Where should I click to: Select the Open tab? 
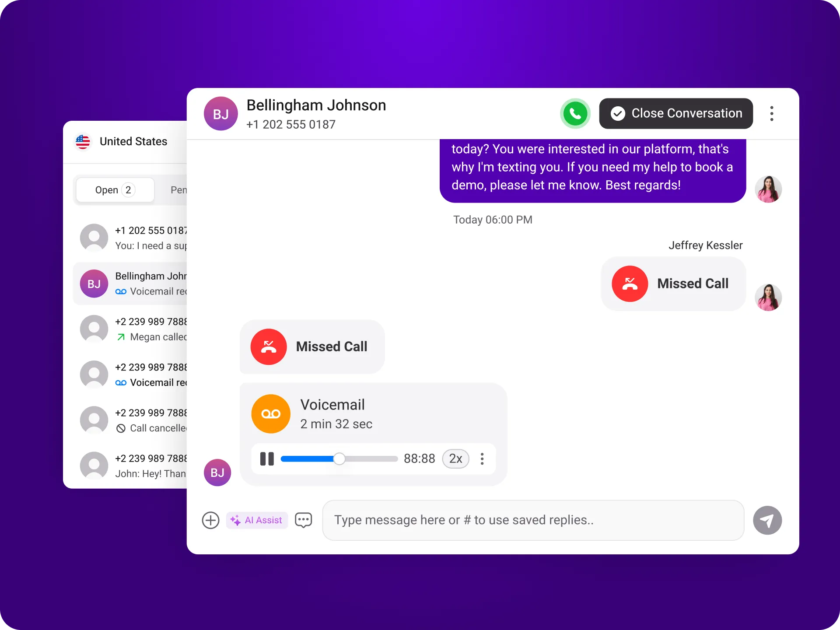point(115,190)
